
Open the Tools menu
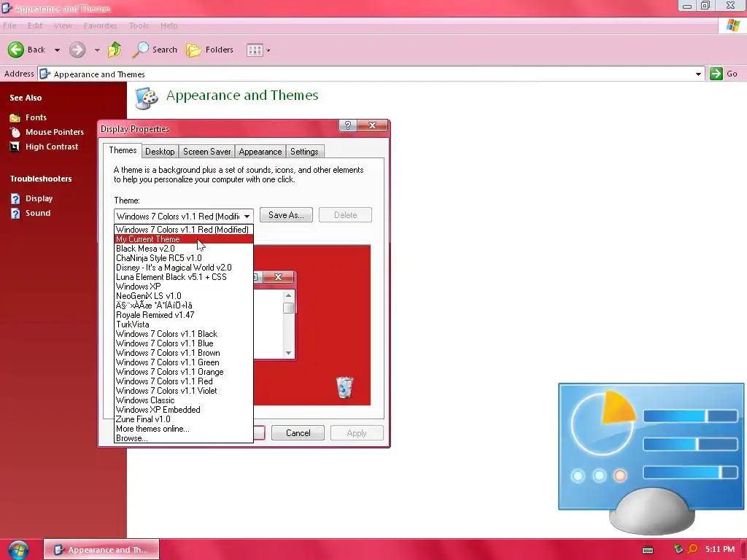pos(139,26)
